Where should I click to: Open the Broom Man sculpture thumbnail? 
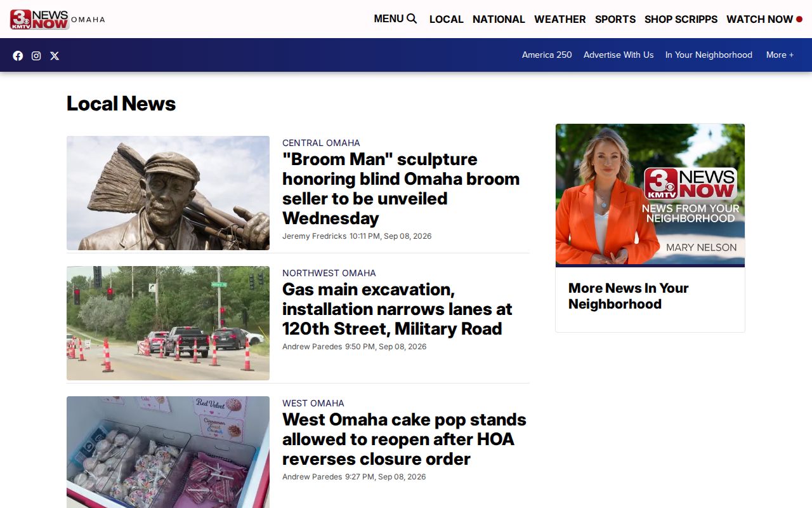pos(168,193)
